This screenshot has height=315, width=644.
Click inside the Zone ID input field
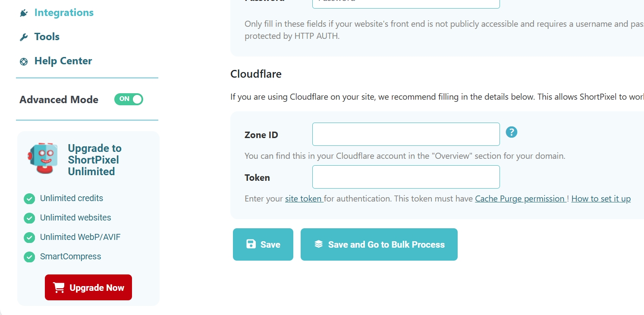[405, 134]
